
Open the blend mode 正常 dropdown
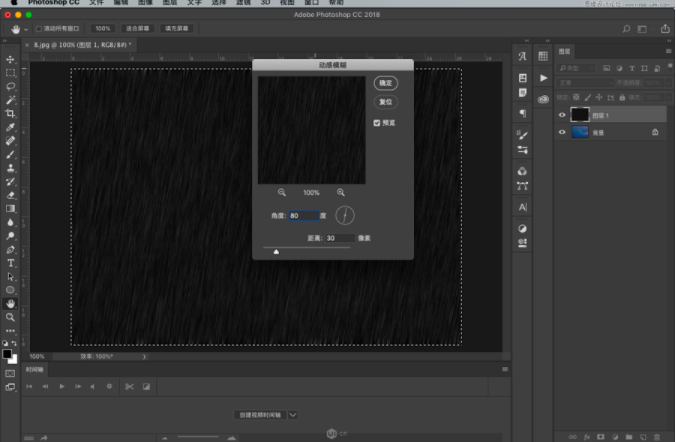[x=585, y=83]
